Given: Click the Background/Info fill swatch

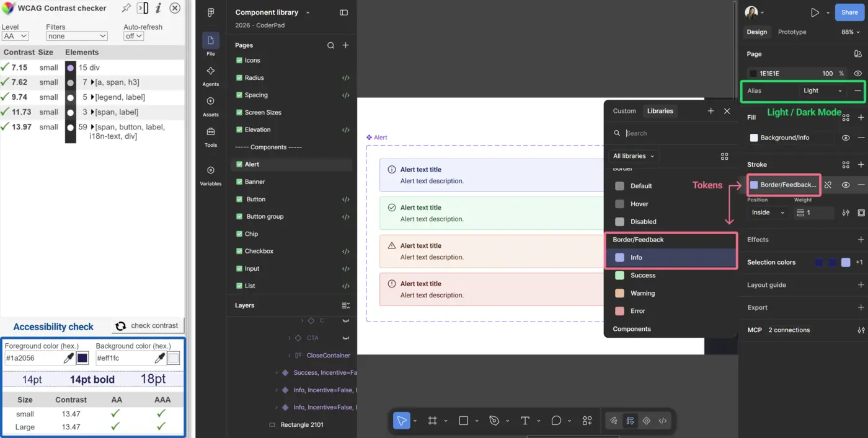Looking at the screenshot, I should [754, 138].
